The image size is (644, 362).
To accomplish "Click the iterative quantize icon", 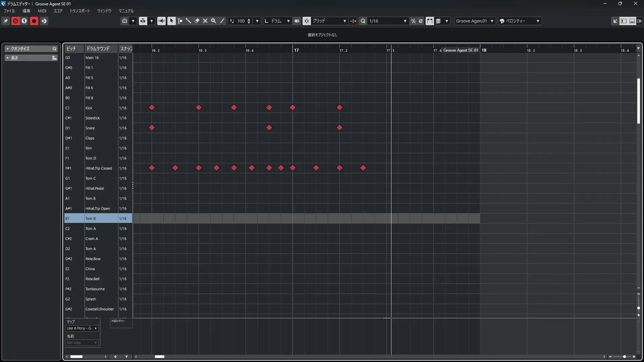I will coord(413,21).
